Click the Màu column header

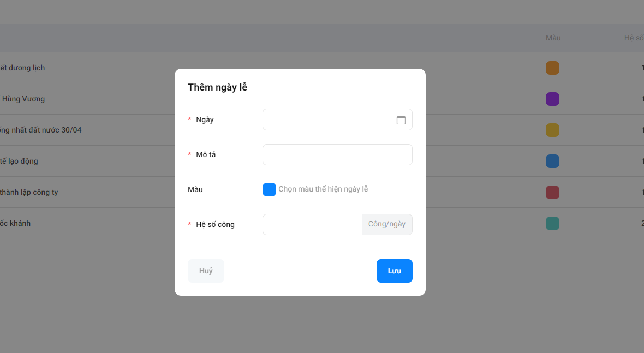click(x=553, y=38)
